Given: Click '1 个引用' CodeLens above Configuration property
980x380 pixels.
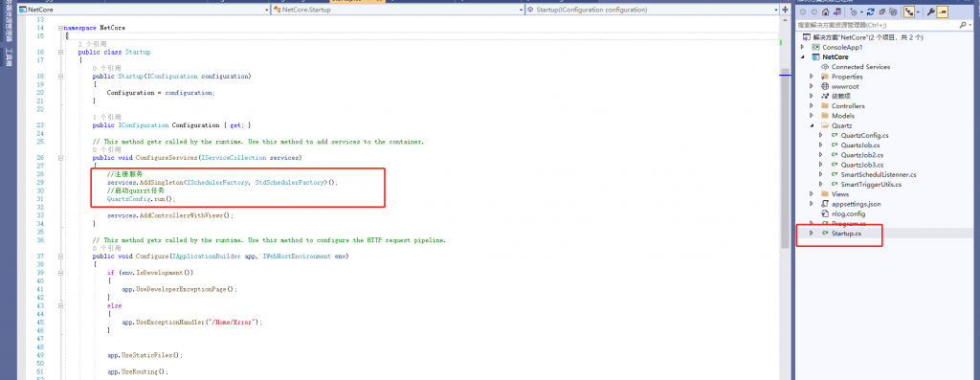Looking at the screenshot, I should point(106,118).
